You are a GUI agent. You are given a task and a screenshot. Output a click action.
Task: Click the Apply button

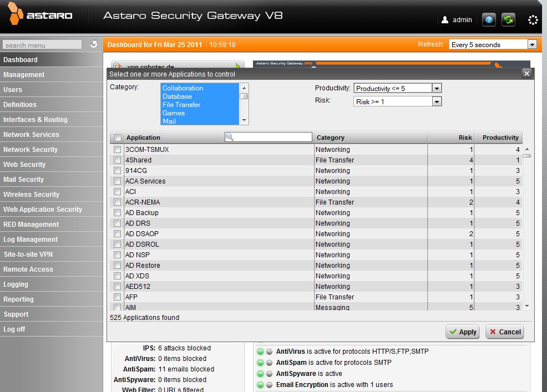(462, 332)
